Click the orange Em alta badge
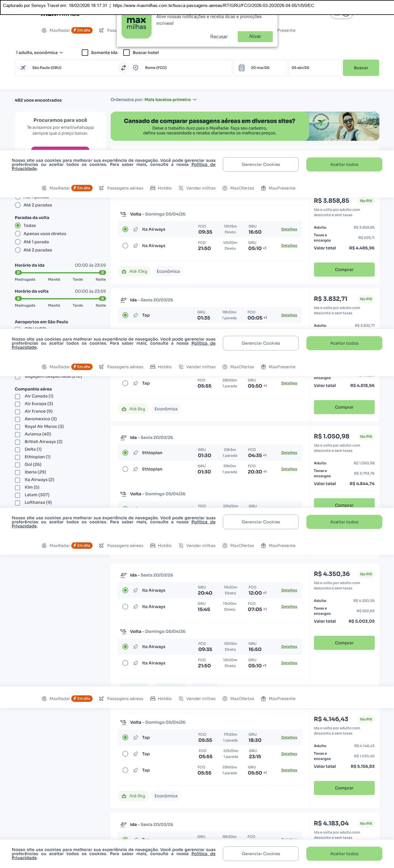Screen dimensions: 394x868 (82, 30)
